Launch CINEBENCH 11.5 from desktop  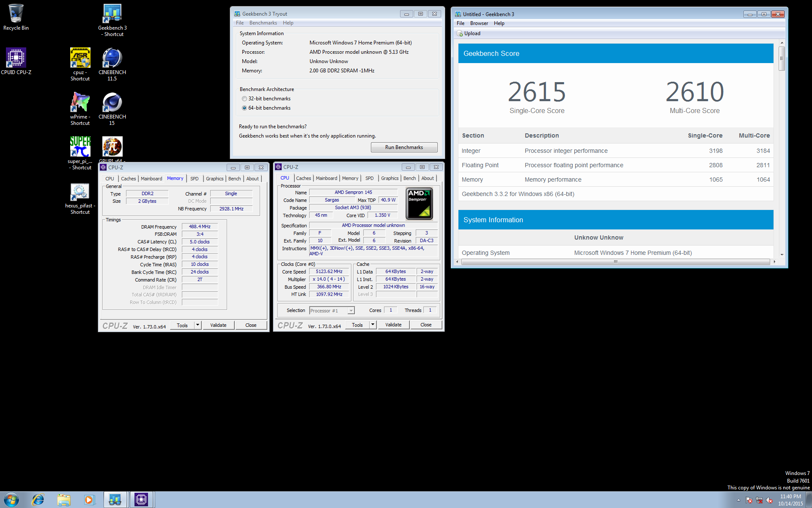pyautogui.click(x=112, y=64)
